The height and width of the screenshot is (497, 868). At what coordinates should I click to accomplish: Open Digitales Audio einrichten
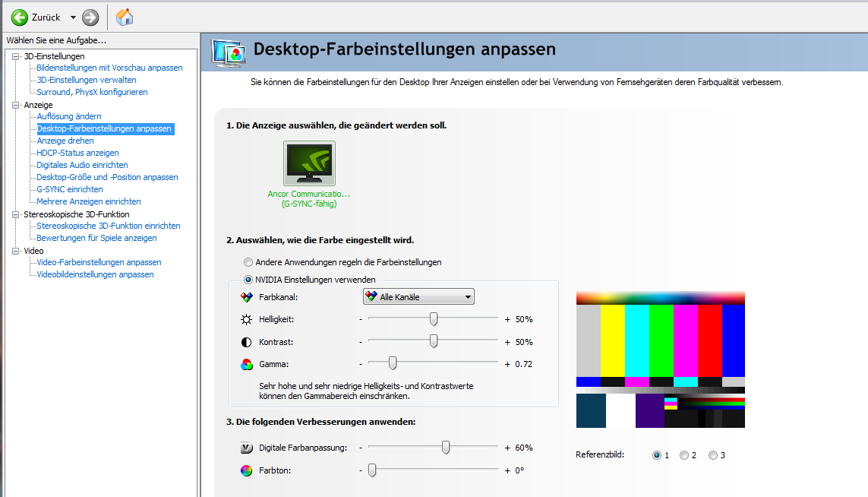click(x=82, y=165)
